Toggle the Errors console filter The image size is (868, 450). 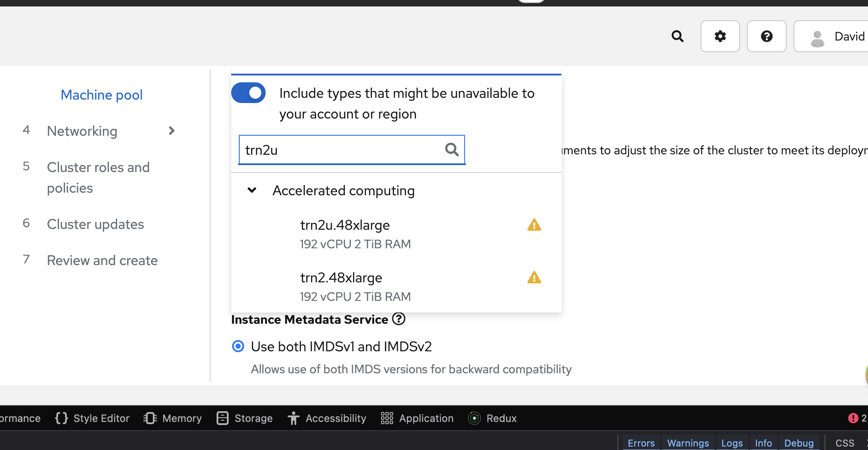(641, 443)
